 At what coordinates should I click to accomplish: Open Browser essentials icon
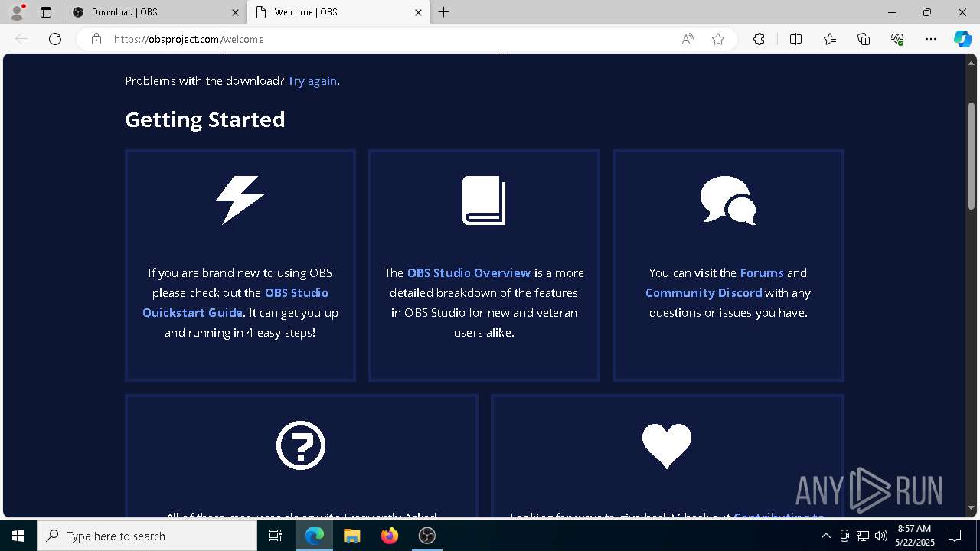897,39
